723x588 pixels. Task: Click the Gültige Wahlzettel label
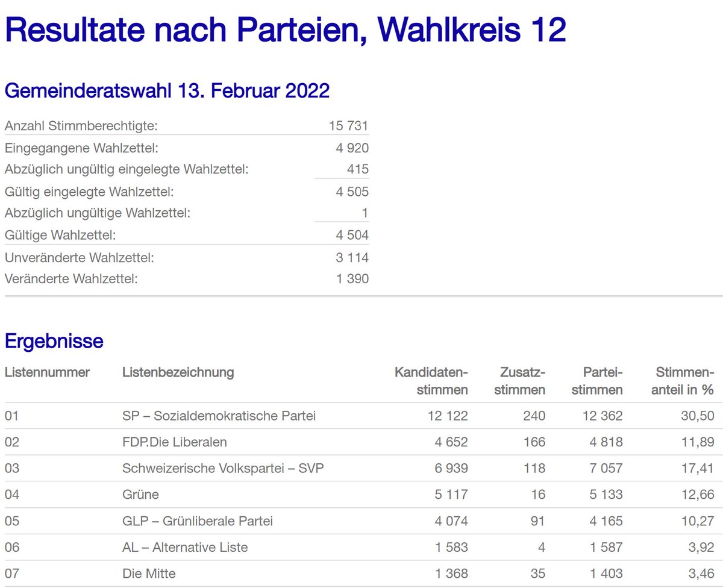pos(60,235)
